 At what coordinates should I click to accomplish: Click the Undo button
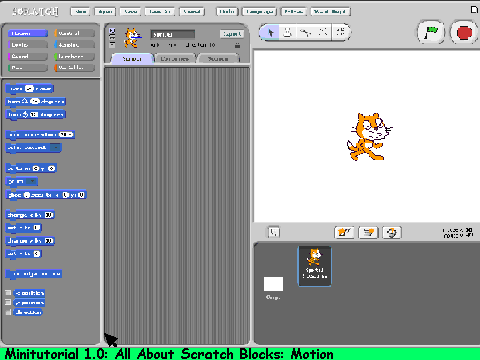(227, 12)
